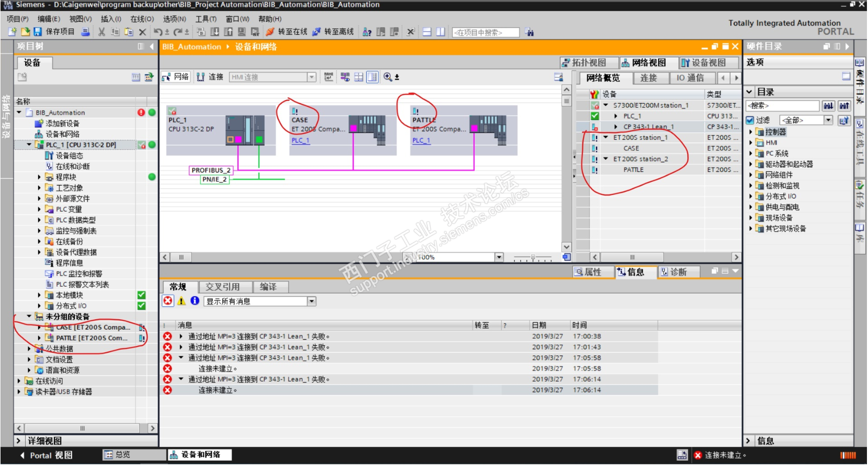Open the 编辑(E) menu

click(x=49, y=19)
